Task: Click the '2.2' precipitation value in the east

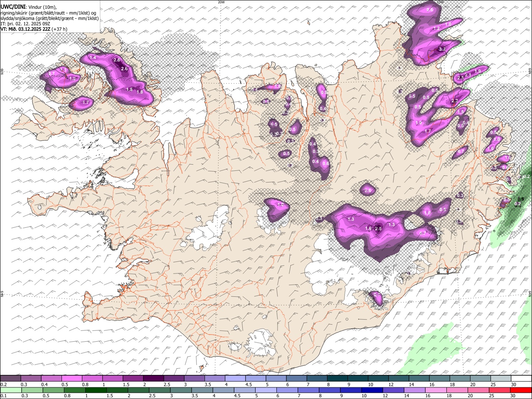Action: point(454,101)
